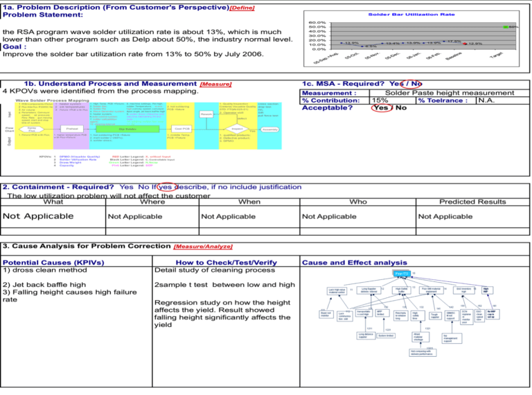
Task: Click the [Measure] link beside section 1b
Action: [215, 84]
